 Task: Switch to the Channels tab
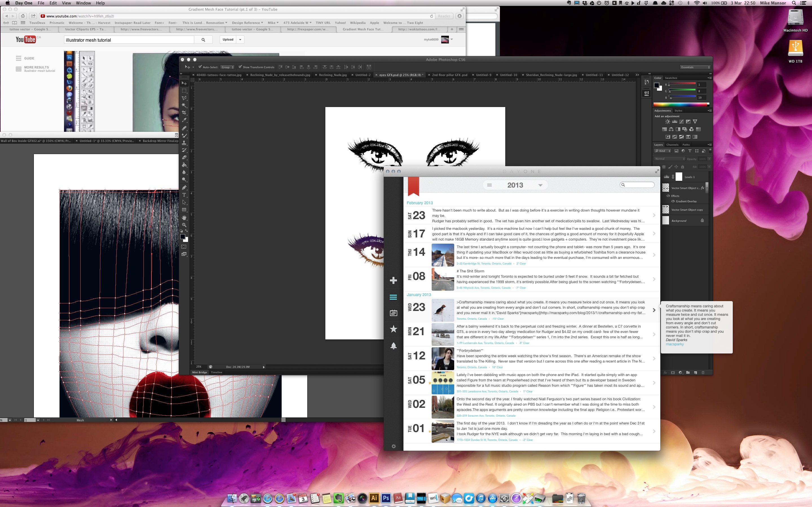tap(672, 145)
